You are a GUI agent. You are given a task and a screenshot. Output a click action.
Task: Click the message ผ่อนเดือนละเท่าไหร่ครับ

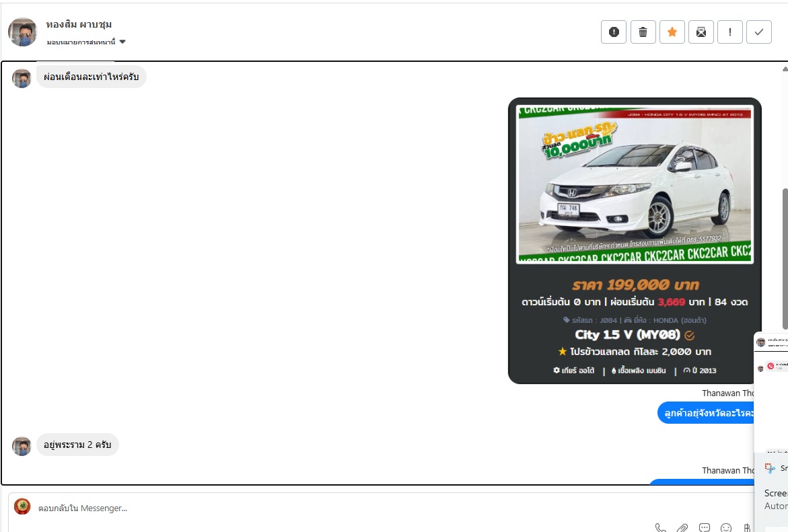pyautogui.click(x=91, y=77)
